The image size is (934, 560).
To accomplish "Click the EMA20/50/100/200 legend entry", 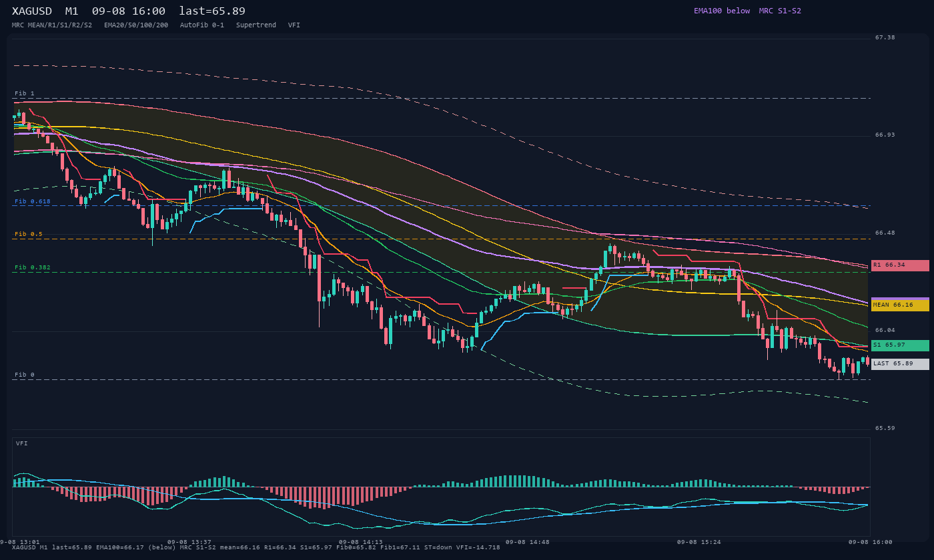I will click(136, 25).
